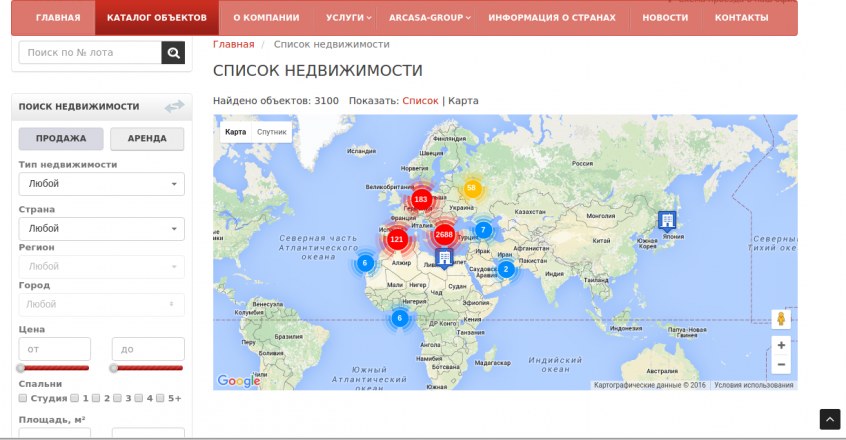This screenshot has width=846, height=440.
Task: Open Условия использования map link
Action: coord(754,386)
